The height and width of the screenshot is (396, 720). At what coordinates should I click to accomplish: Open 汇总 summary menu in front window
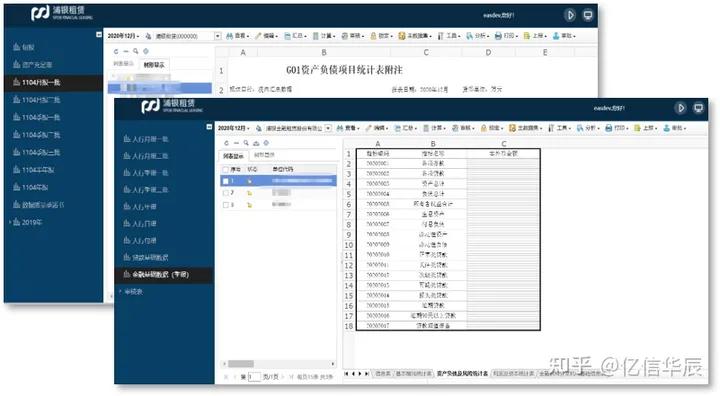coord(405,128)
